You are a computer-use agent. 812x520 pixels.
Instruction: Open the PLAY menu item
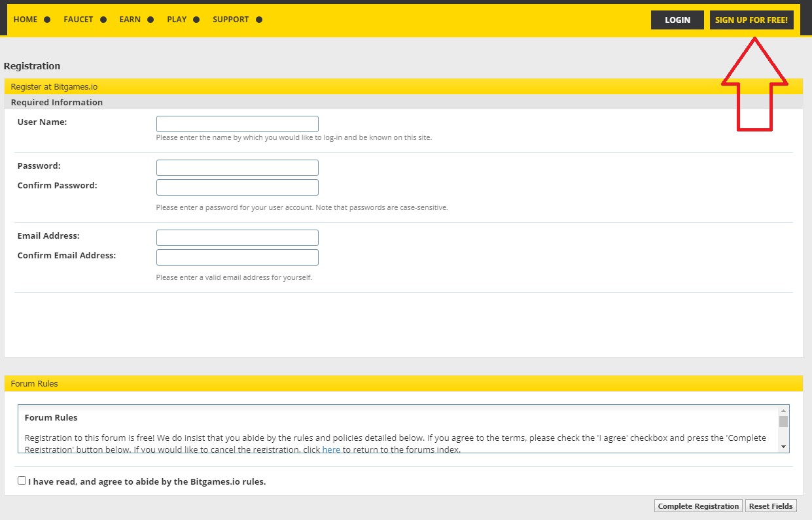coord(177,20)
